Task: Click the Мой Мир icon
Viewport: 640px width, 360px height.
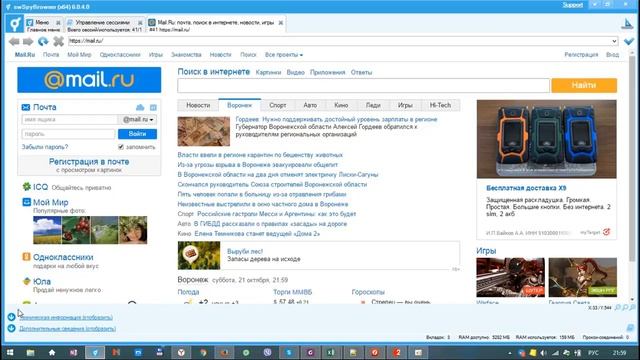Action: tap(27, 202)
